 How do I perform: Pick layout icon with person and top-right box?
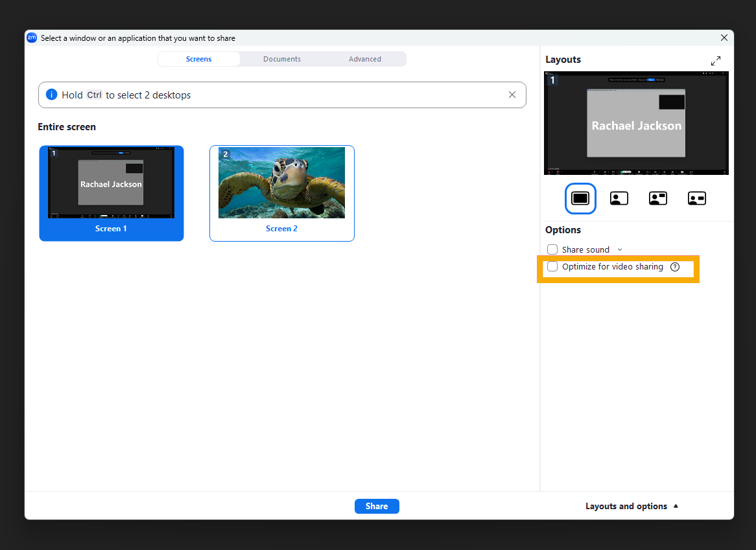658,198
